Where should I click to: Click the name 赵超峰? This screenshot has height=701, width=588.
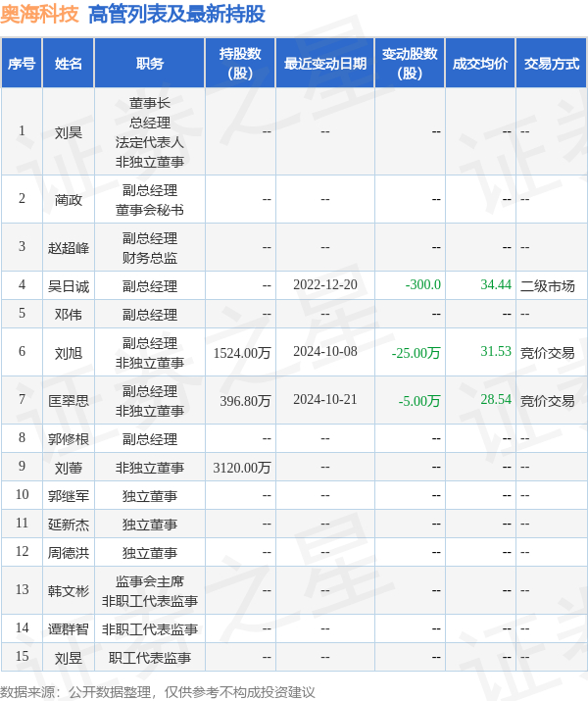point(69,248)
